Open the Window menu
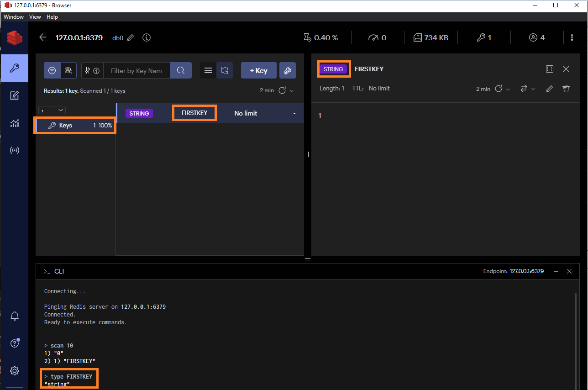Viewport: 588px width, 390px height. click(x=14, y=17)
